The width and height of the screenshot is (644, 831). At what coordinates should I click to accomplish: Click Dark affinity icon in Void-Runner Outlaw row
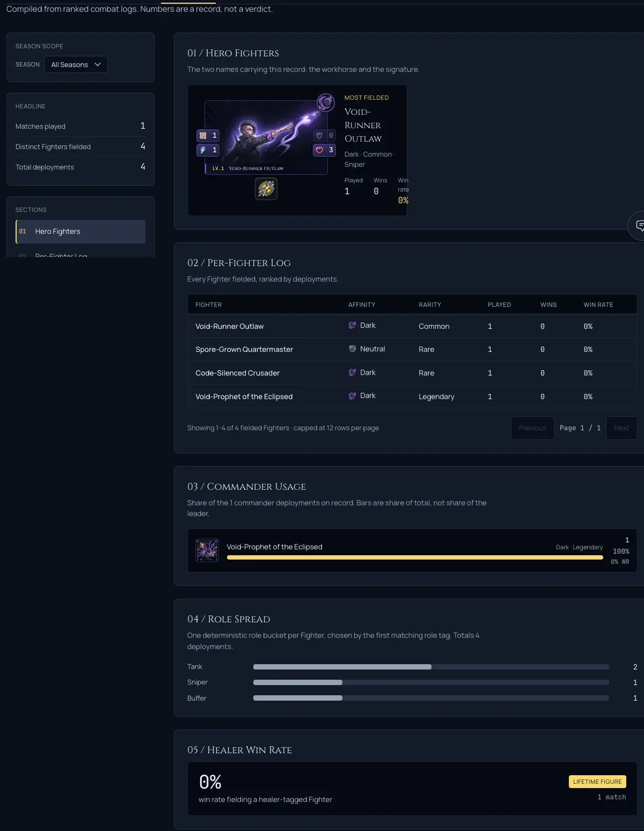point(352,325)
